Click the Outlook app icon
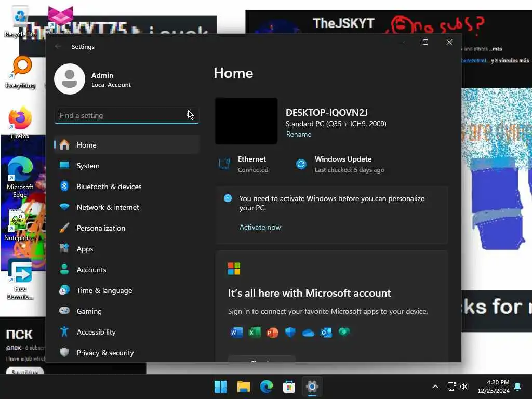The height and width of the screenshot is (399, 532). [x=326, y=332]
